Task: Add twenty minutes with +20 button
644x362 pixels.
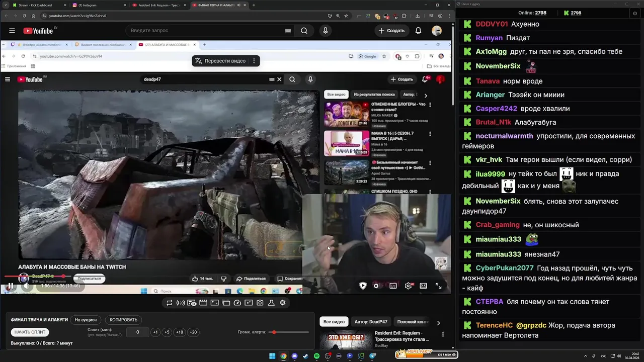Action: pos(193,332)
